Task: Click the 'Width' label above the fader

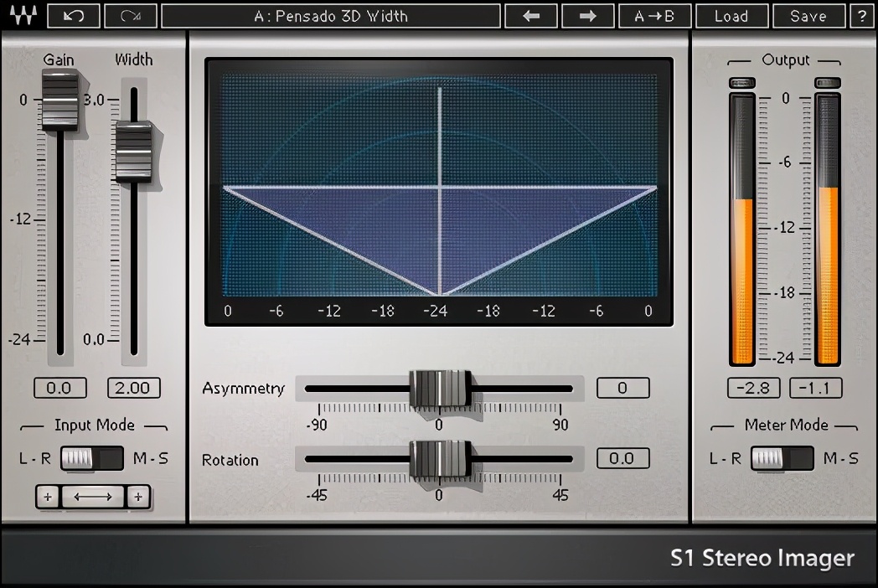Action: click(134, 59)
